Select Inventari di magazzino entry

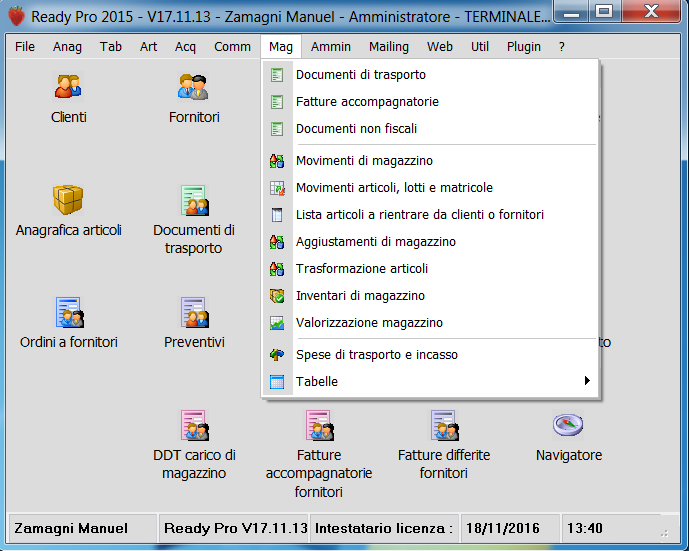pyautogui.click(x=431, y=296)
